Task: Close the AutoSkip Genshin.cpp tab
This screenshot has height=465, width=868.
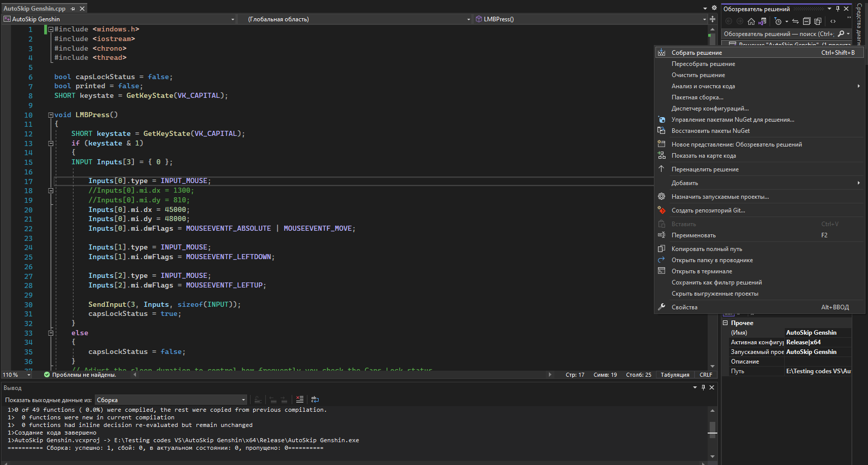Action: 82,9
